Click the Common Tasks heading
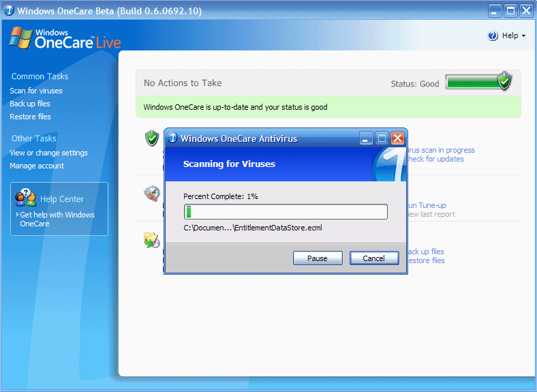 coord(40,76)
